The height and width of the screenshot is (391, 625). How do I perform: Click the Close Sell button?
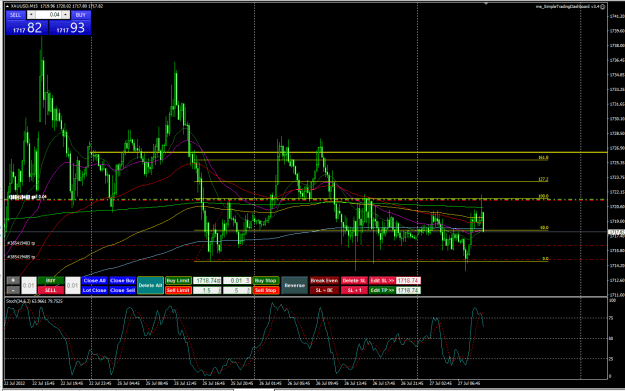pyautogui.click(x=122, y=290)
